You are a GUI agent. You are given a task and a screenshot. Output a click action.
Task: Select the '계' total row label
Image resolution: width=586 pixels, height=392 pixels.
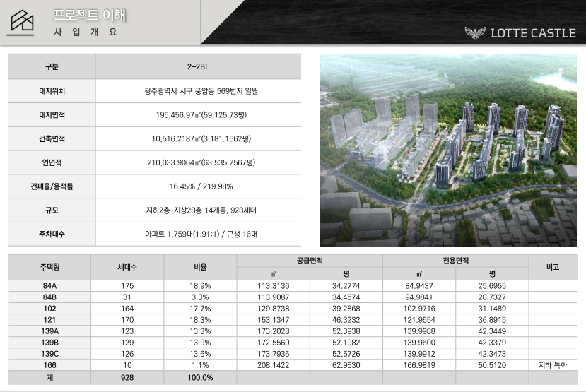point(49,377)
